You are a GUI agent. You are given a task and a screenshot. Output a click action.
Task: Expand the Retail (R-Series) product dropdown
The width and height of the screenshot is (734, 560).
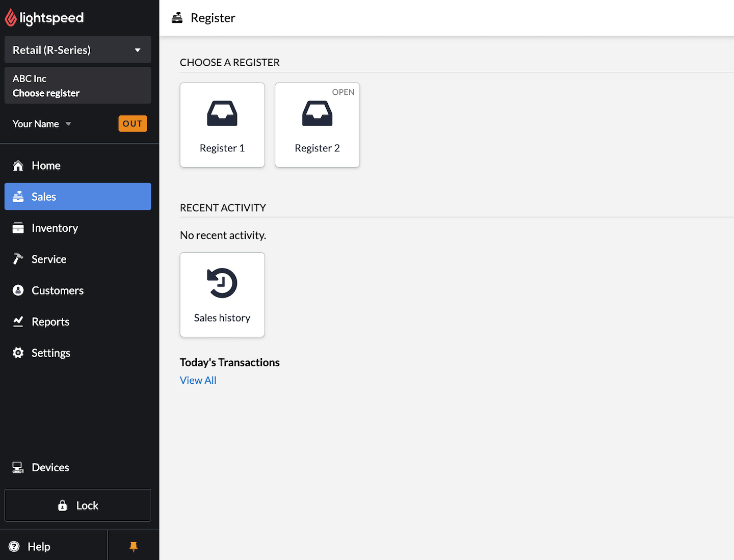pos(77,50)
